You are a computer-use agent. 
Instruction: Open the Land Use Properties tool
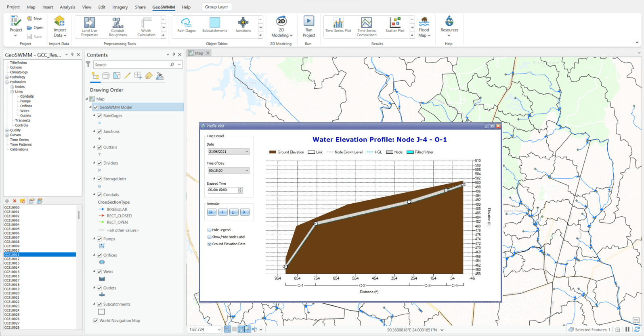coord(89,27)
